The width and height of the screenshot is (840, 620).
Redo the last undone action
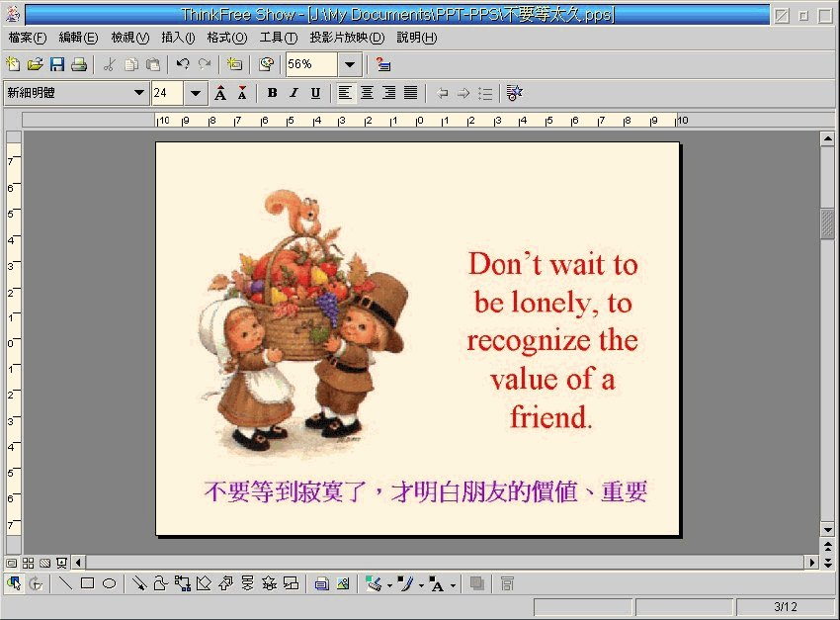click(x=205, y=65)
